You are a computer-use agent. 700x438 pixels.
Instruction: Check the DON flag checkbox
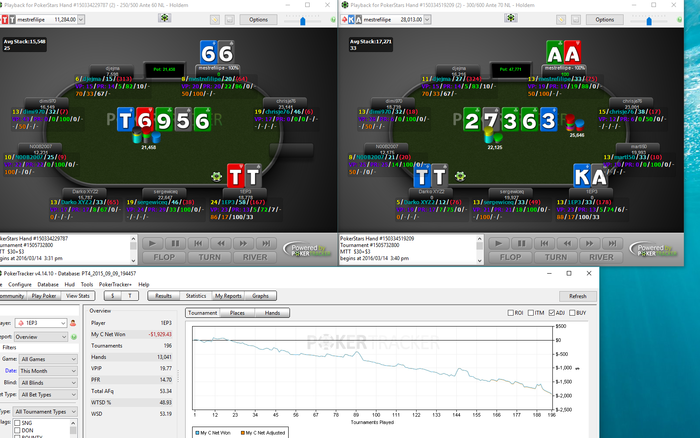[x=17, y=430]
